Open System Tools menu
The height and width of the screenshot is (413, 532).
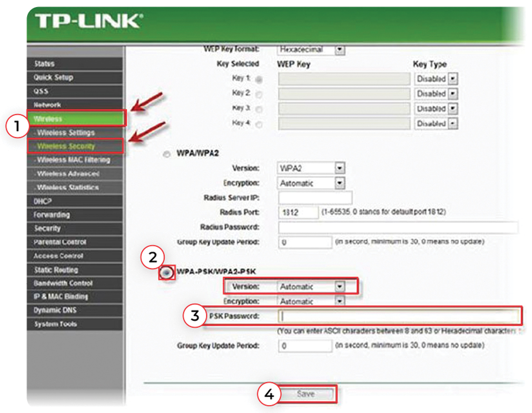point(75,324)
